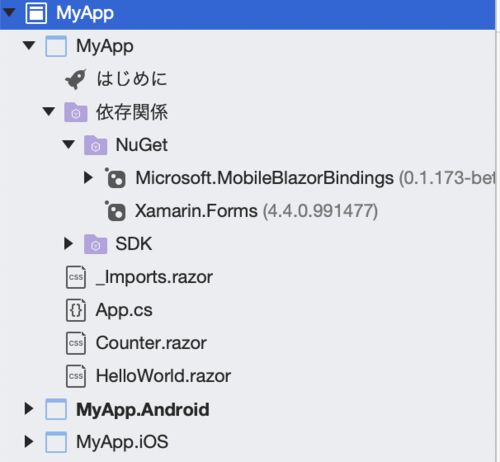Click the 4.4.0.991477 version text
500x462 pixels.
320,211
